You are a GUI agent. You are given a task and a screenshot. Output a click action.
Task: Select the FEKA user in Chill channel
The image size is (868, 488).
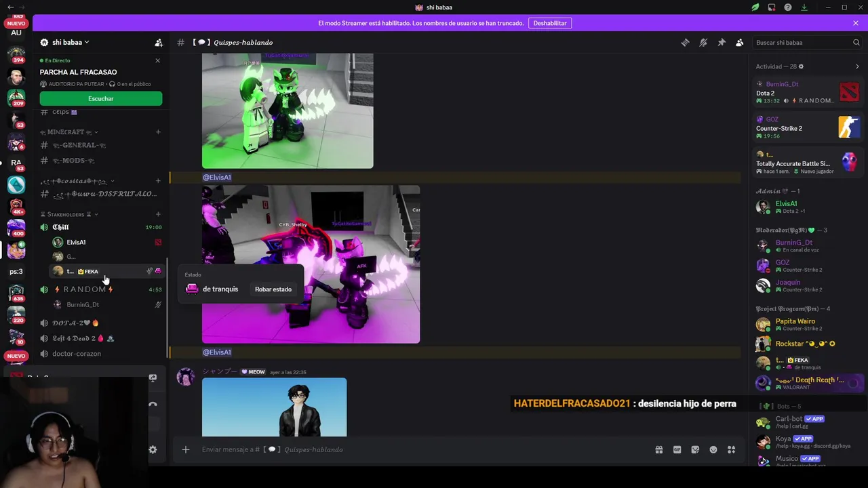107,271
